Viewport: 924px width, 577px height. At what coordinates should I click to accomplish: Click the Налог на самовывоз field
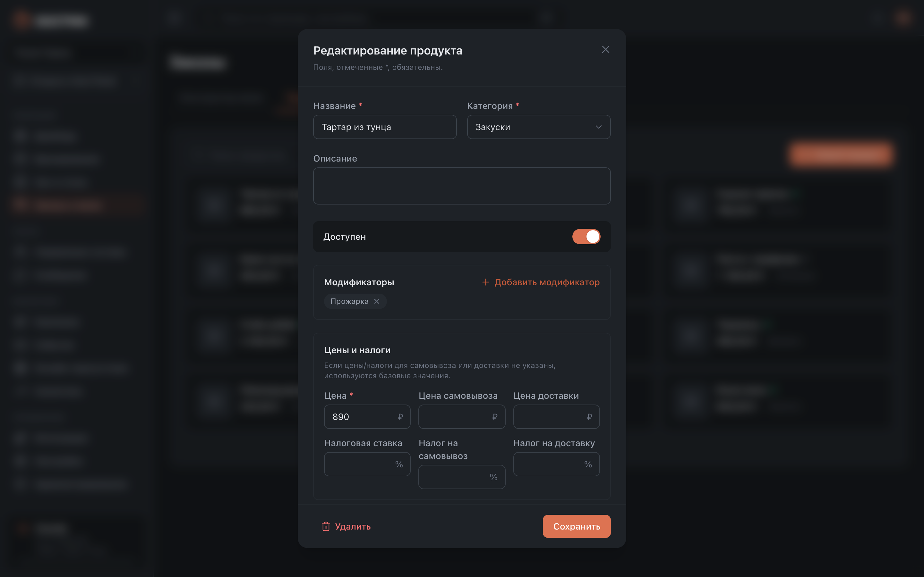462,477
